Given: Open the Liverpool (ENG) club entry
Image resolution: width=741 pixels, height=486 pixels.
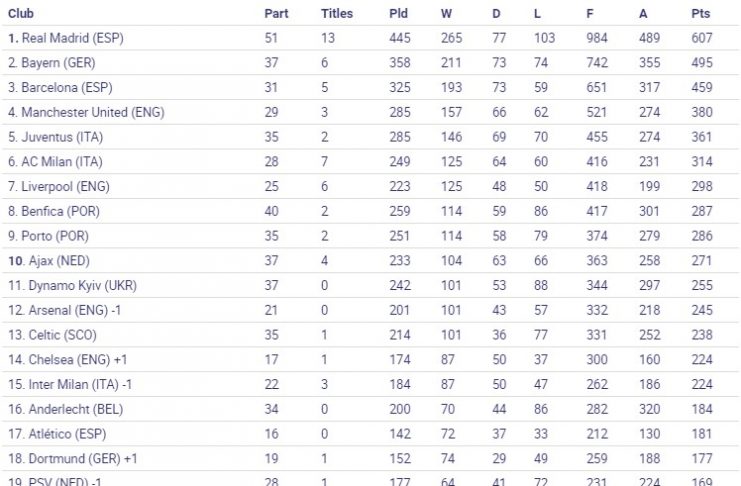Looking at the screenshot, I should [59, 186].
